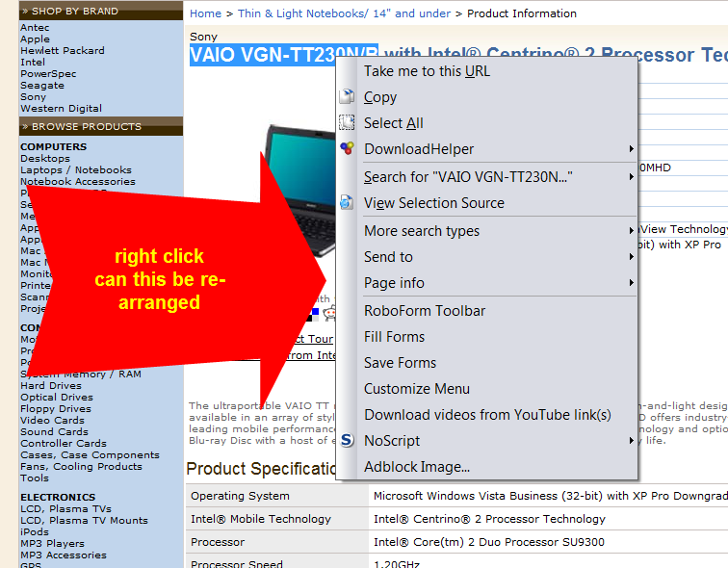The height and width of the screenshot is (568, 728).
Task: Click the Sony laptop product image
Action: 299,191
